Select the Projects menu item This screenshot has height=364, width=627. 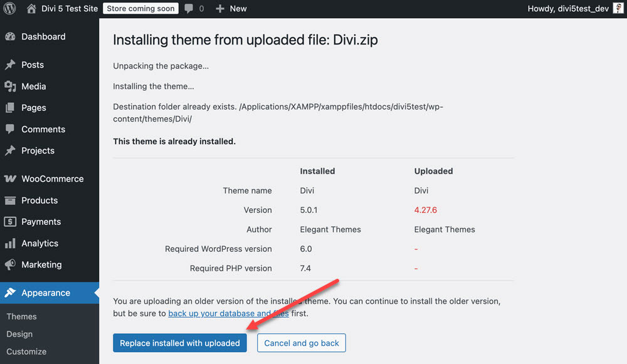coord(38,150)
